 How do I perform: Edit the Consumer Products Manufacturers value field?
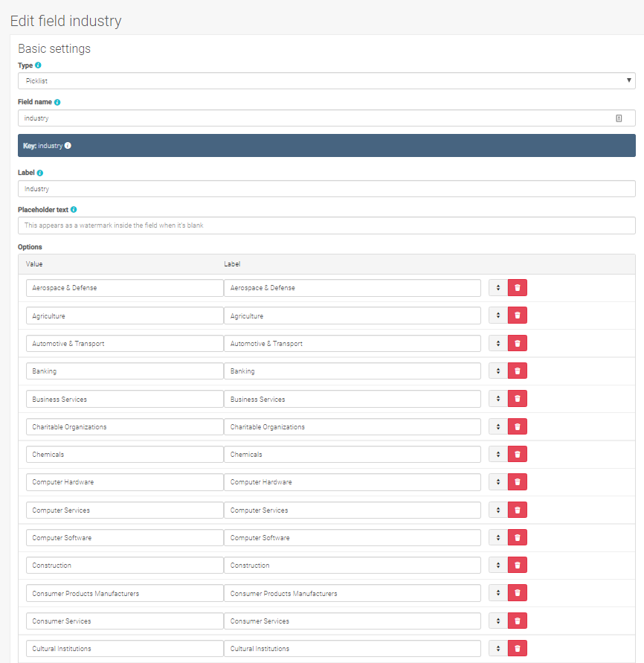pos(125,593)
